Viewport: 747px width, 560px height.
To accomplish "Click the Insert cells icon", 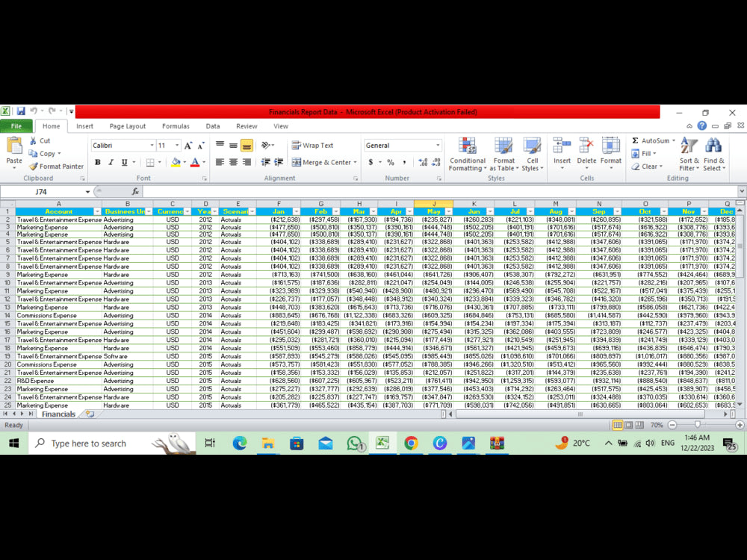I will tap(562, 146).
